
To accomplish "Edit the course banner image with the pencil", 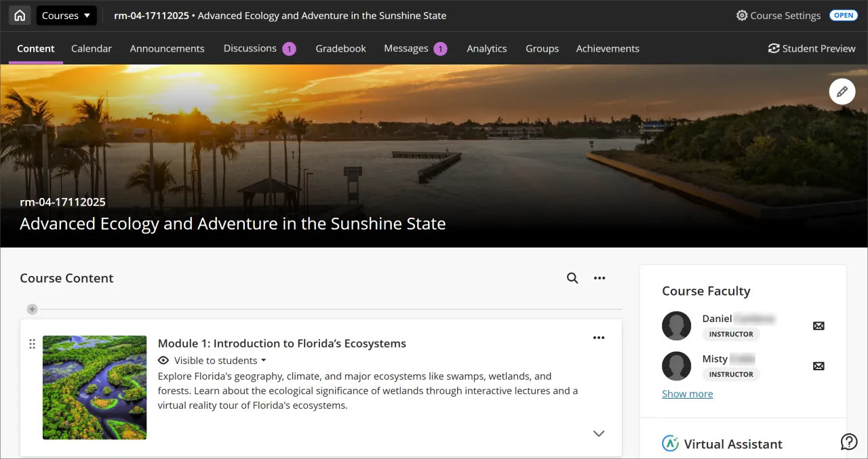I will pos(842,91).
